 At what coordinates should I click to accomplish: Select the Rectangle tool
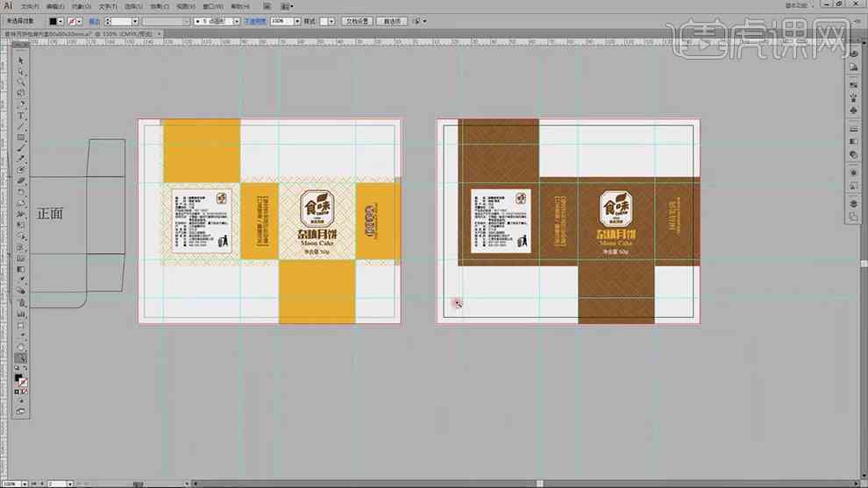coord(21,138)
